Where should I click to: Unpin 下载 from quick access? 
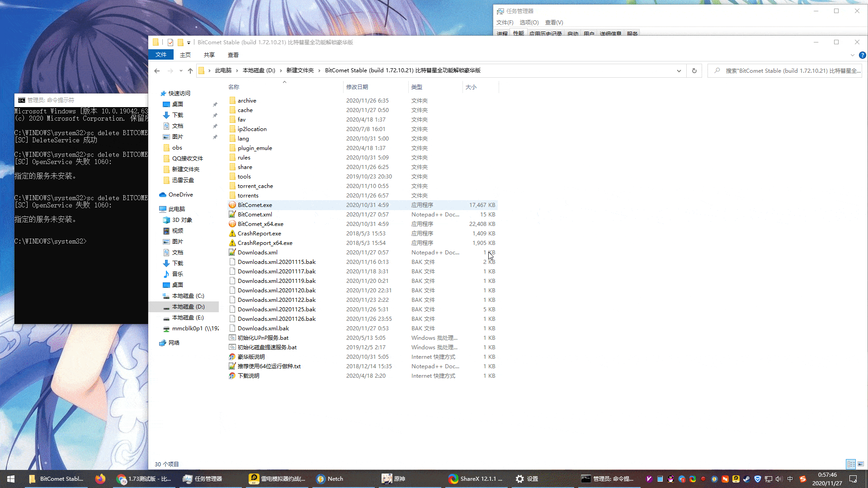point(215,115)
